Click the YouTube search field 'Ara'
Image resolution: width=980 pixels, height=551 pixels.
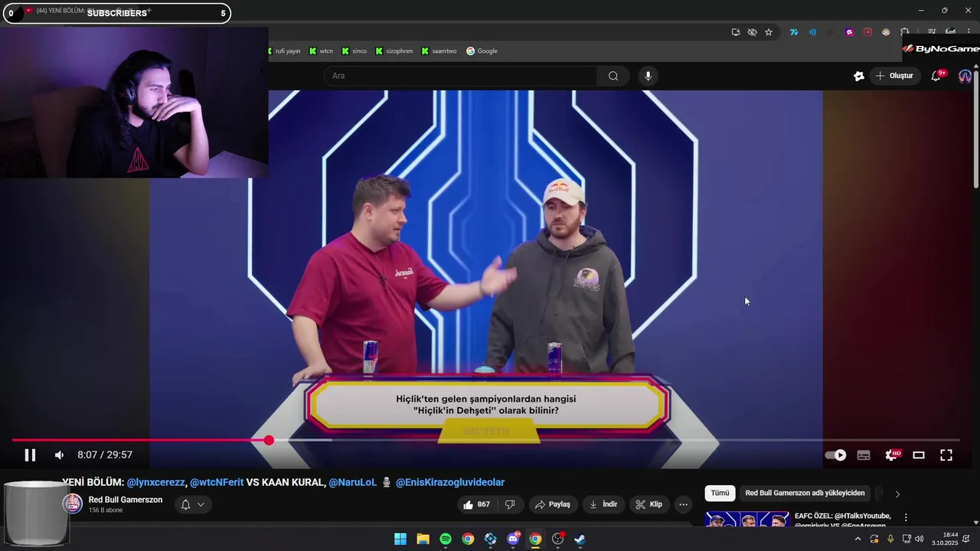[459, 76]
